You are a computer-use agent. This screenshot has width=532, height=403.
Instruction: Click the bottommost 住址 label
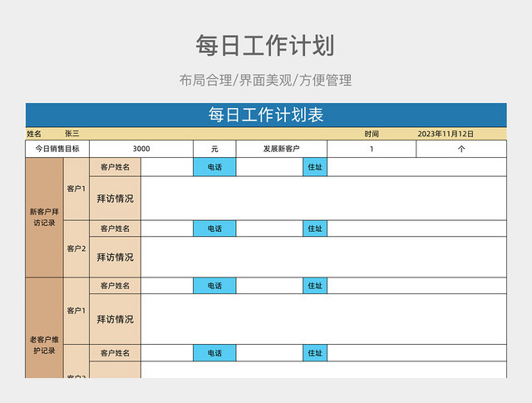click(x=315, y=353)
